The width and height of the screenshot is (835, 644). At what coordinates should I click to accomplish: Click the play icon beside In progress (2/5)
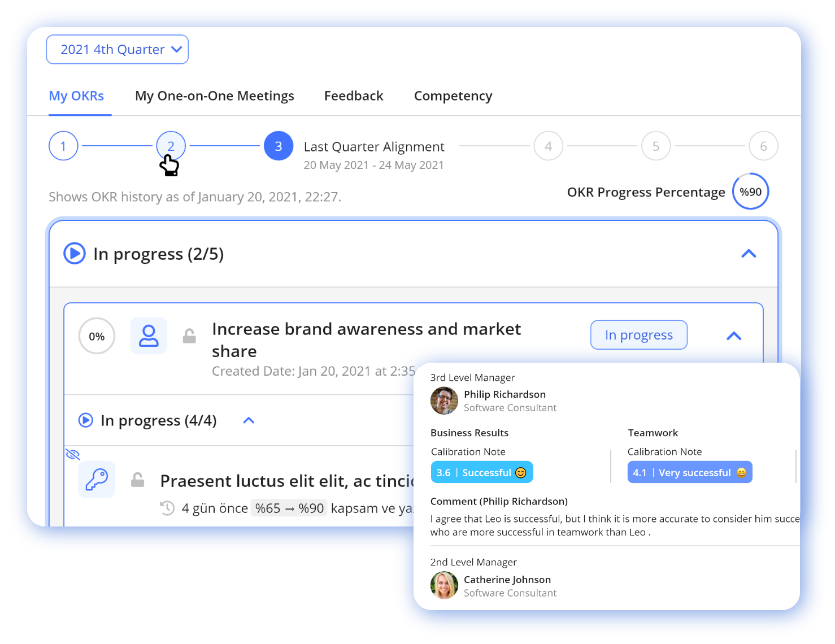pyautogui.click(x=75, y=254)
